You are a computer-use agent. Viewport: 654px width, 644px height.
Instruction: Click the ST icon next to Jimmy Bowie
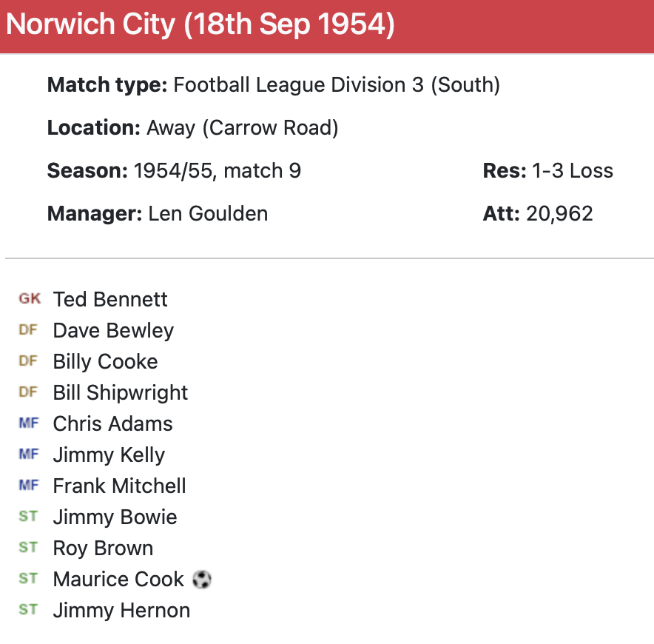pyautogui.click(x=28, y=517)
